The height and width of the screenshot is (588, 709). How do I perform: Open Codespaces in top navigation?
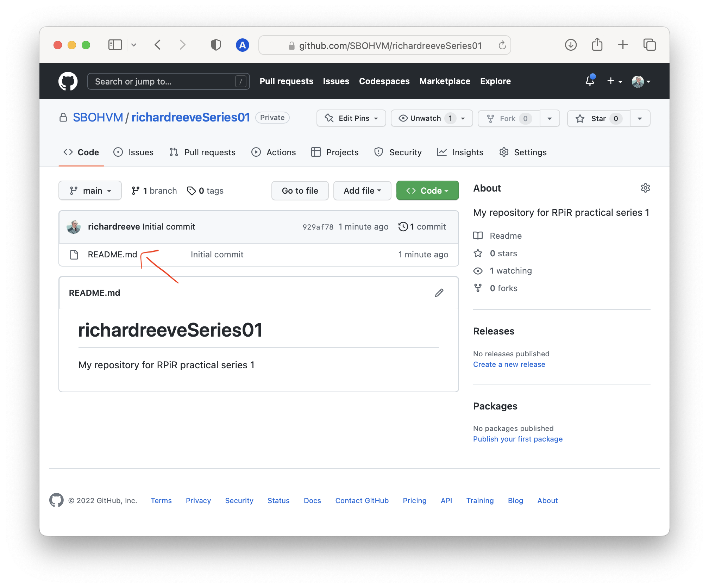tap(384, 81)
